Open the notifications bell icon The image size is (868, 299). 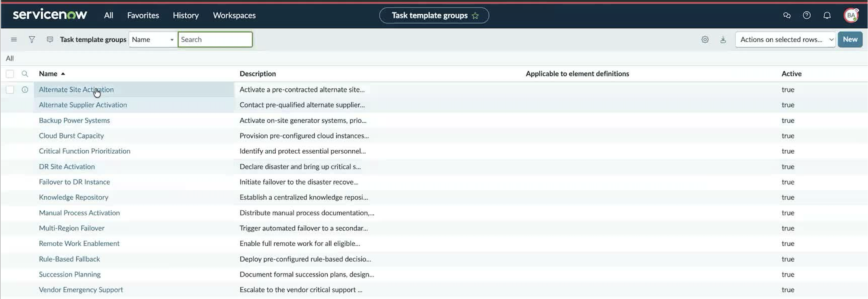click(x=827, y=15)
